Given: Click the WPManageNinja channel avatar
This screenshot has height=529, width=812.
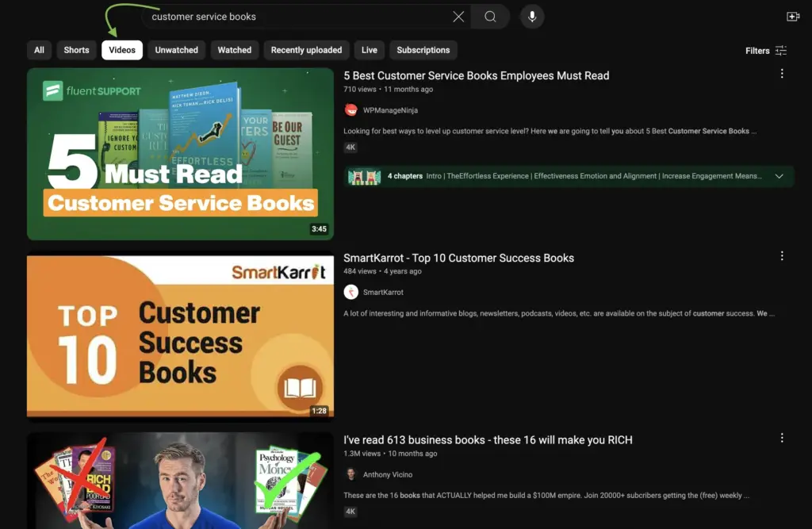Looking at the screenshot, I should tap(351, 109).
